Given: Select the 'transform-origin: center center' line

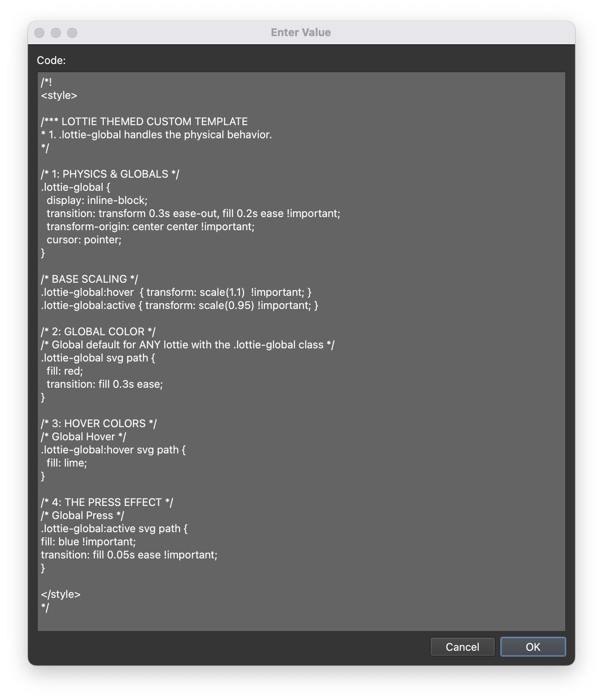Looking at the screenshot, I should coord(151,226).
